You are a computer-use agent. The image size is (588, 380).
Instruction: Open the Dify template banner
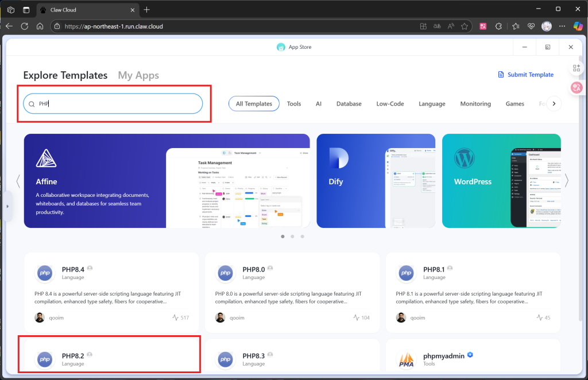(376, 181)
